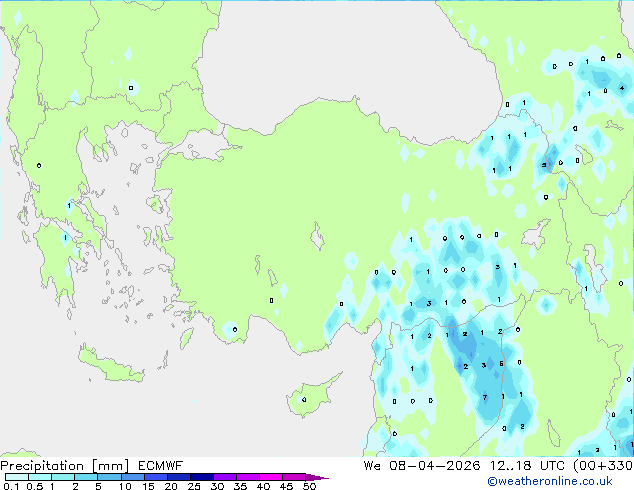Click the 45–50 mm legend color box
The height and width of the screenshot is (490, 634).
pos(294,477)
